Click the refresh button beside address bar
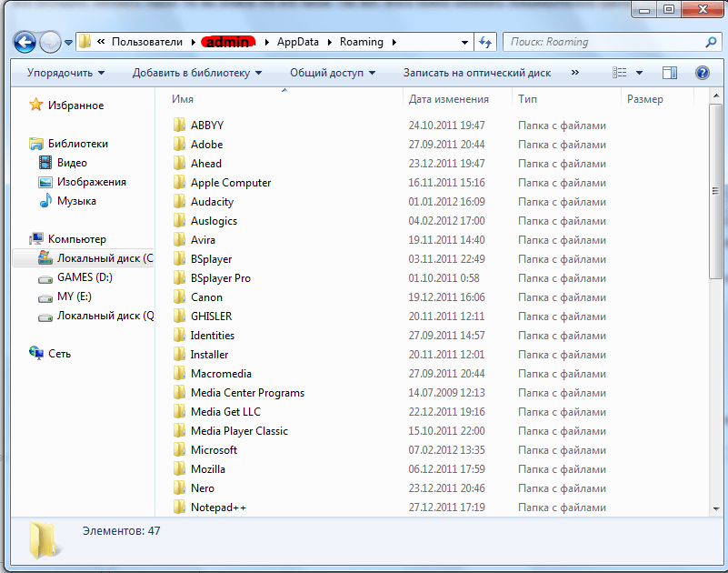 pyautogui.click(x=485, y=42)
